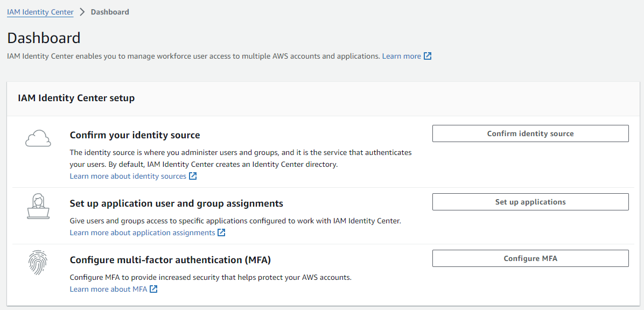The width and height of the screenshot is (644, 310).
Task: Click the Set up applications button
Action: pyautogui.click(x=530, y=202)
